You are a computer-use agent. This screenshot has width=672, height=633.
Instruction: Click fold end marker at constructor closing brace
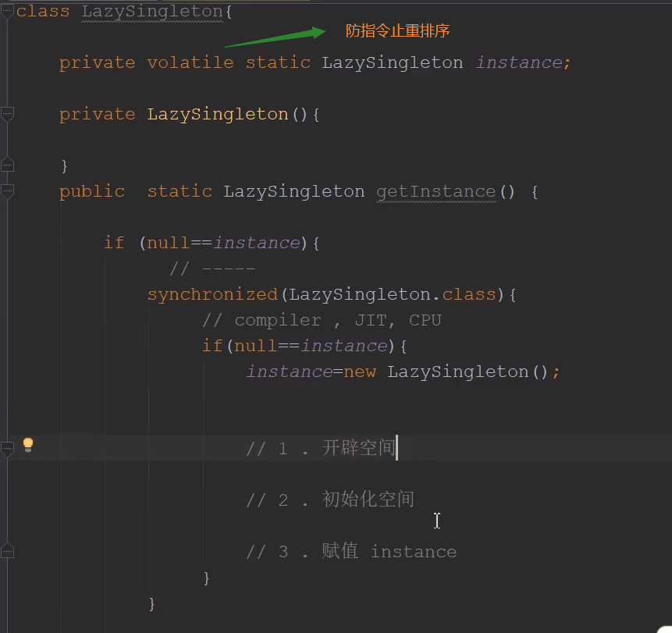click(7, 165)
